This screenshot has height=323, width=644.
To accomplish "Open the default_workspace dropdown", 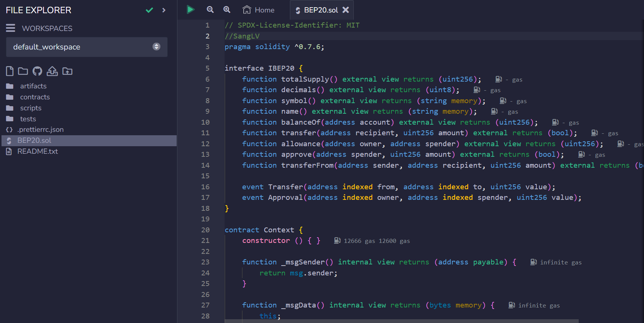I will (x=87, y=47).
